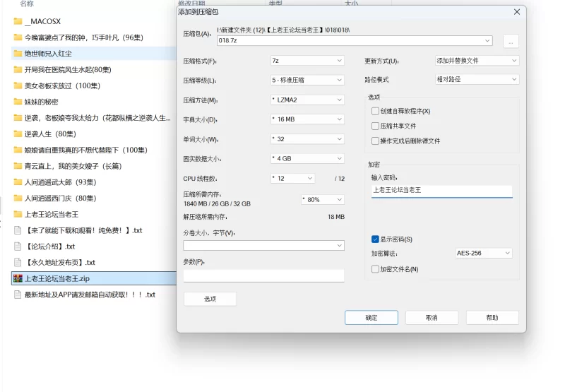Enable 加密文件名 checkbox
The height and width of the screenshot is (392, 565).
[x=375, y=269]
